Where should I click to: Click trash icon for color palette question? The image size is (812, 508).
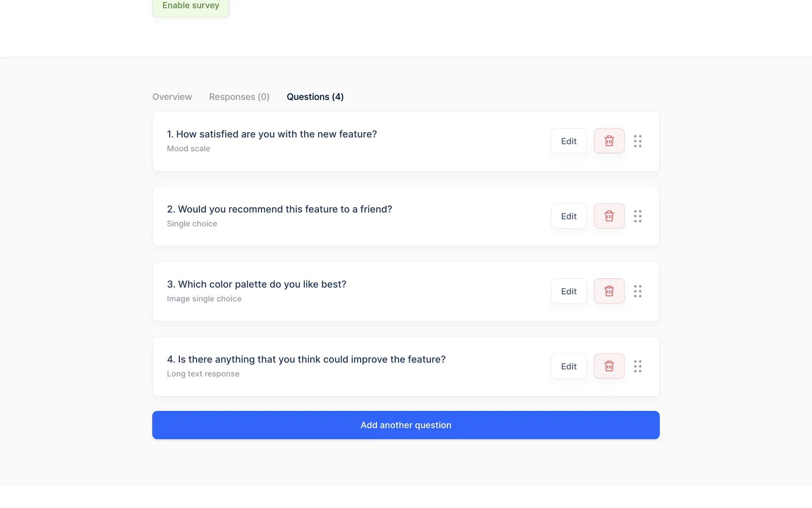609,291
